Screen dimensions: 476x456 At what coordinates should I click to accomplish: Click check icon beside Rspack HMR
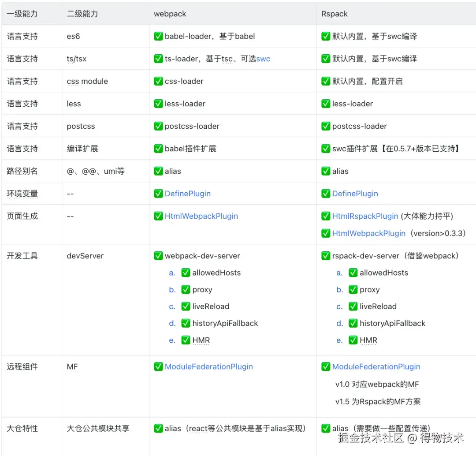click(353, 340)
